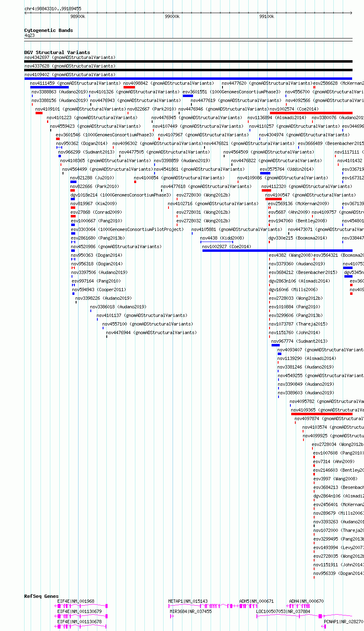Select esv3997 (Wang2008) variant label
The width and height of the screenshot is (364, 631).
click(335, 479)
